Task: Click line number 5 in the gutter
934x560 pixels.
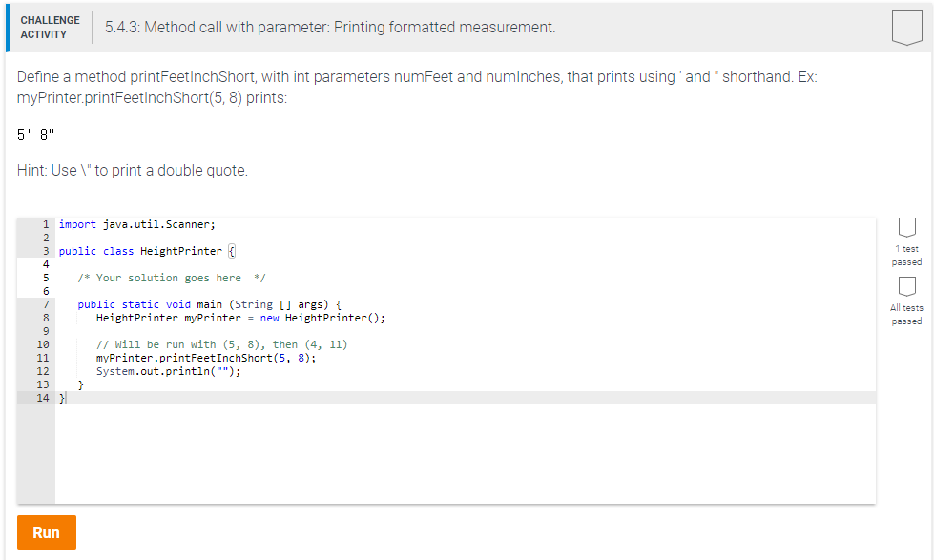Action: (44, 277)
